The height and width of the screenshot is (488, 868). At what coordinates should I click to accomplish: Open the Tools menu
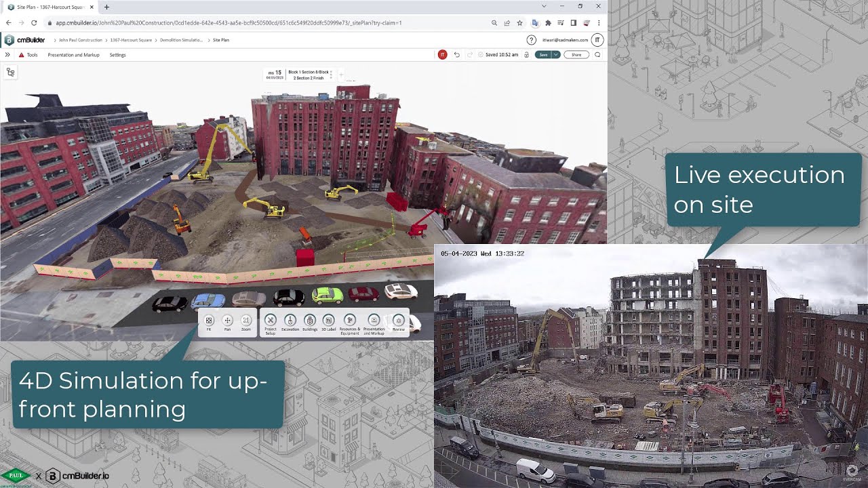(32, 55)
